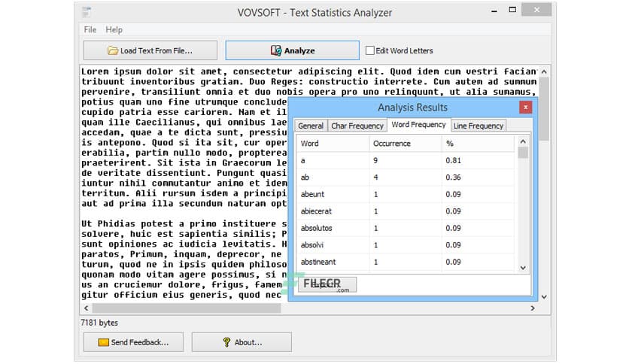Click the occurrence value 9

click(375, 160)
